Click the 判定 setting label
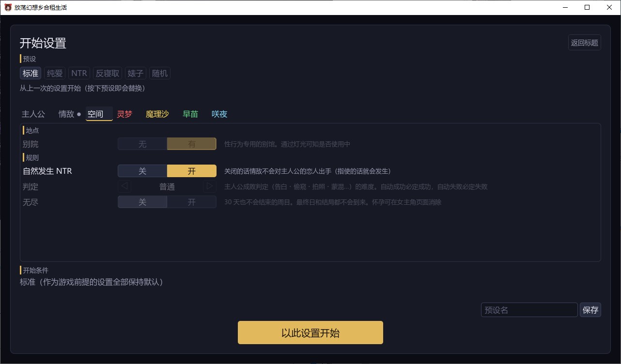 click(x=31, y=186)
